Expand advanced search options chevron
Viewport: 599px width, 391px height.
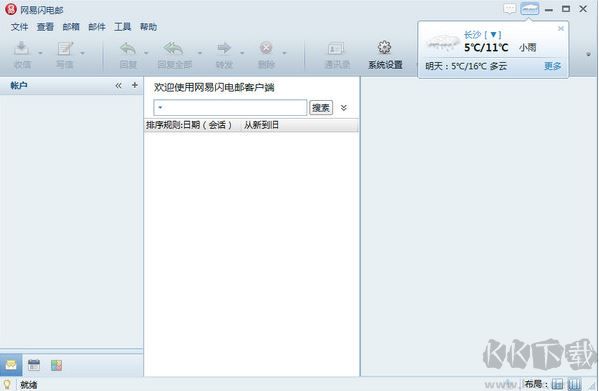tap(343, 108)
